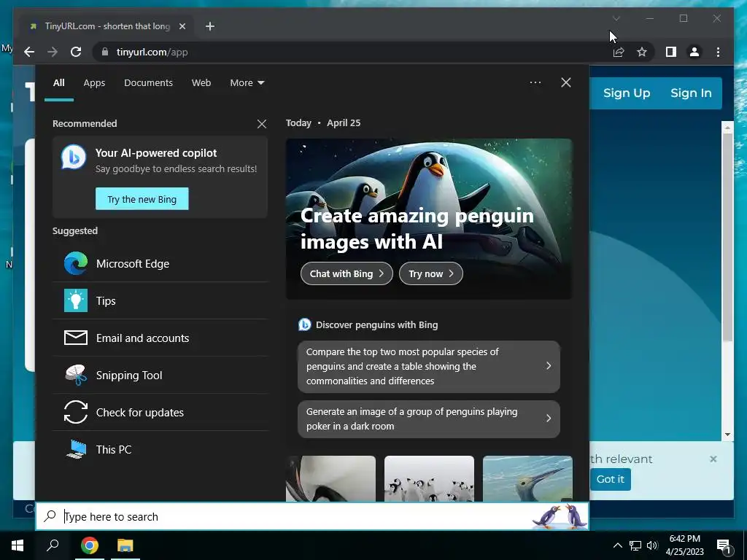Open the penguins playing poker image suggestion
This screenshot has width=747, height=560.
click(x=429, y=419)
